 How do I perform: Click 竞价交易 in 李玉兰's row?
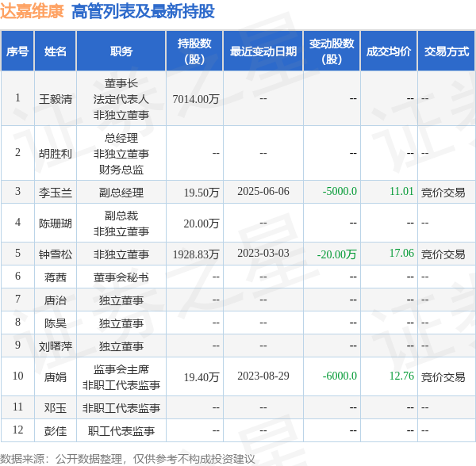click(443, 193)
